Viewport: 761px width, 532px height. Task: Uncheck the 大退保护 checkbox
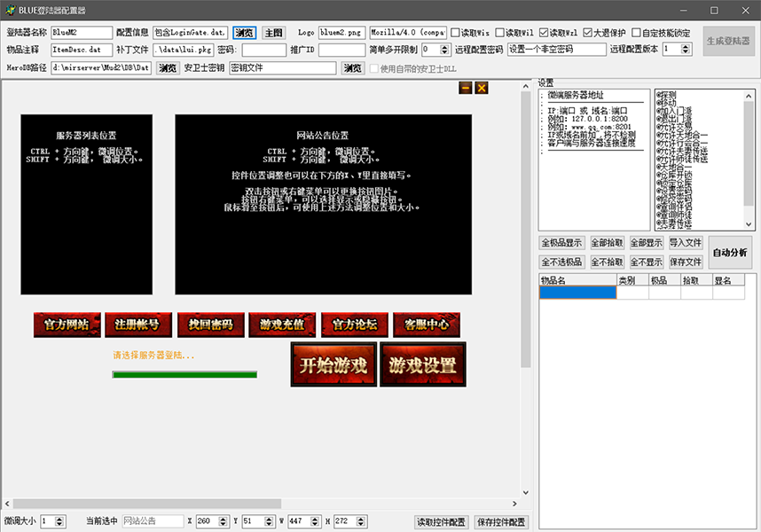pos(588,33)
